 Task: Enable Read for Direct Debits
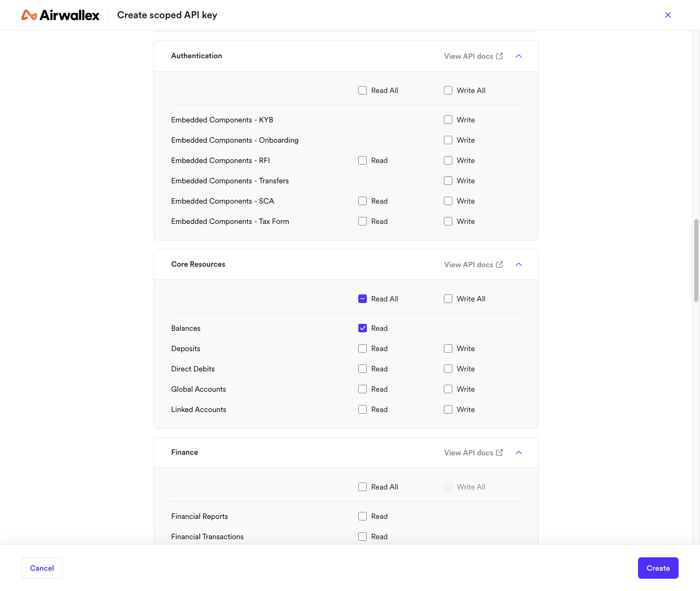(x=363, y=369)
